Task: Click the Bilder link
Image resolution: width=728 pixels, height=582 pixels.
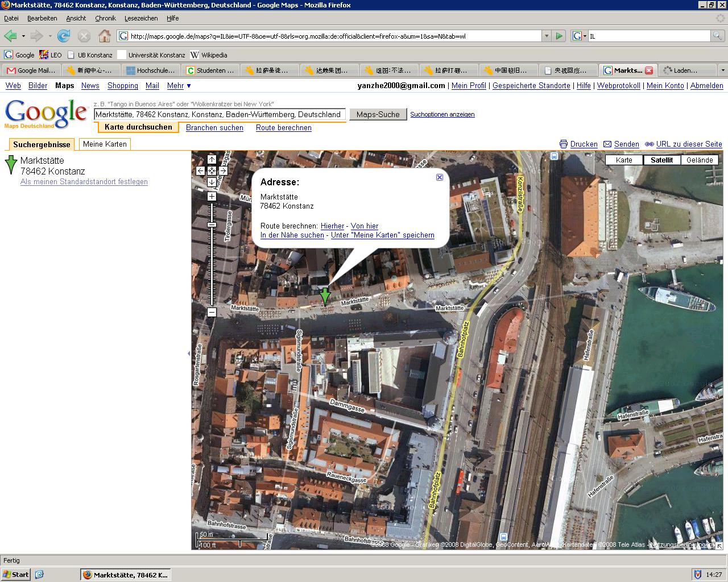Action: tap(38, 85)
